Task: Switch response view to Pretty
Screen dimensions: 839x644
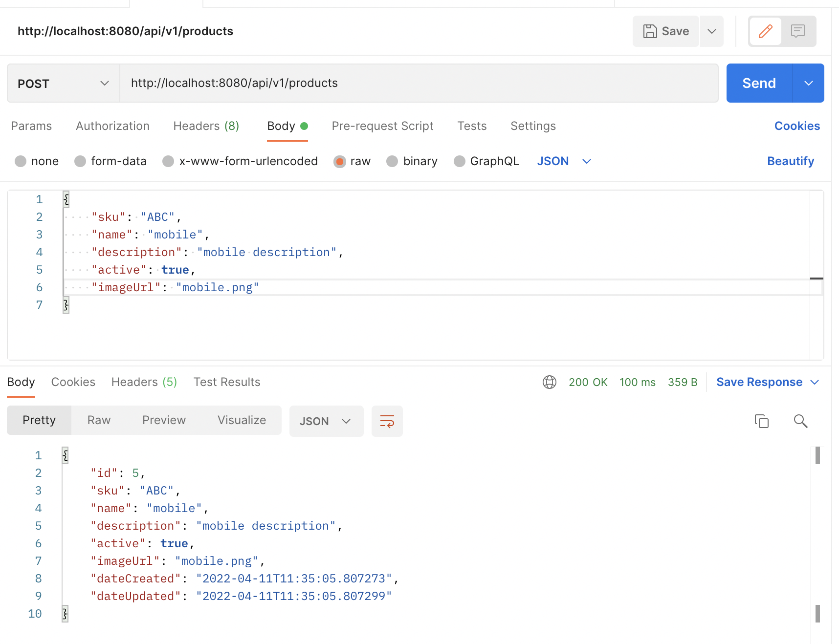Action: click(39, 420)
